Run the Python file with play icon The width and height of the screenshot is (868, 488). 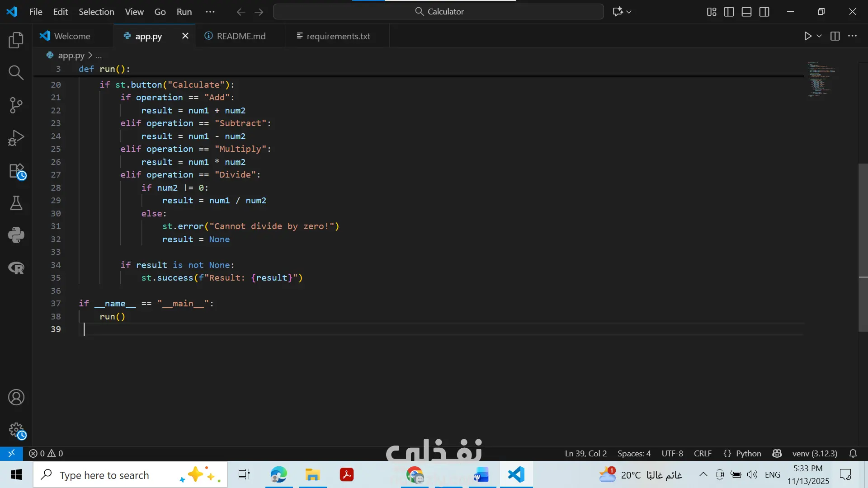808,36
